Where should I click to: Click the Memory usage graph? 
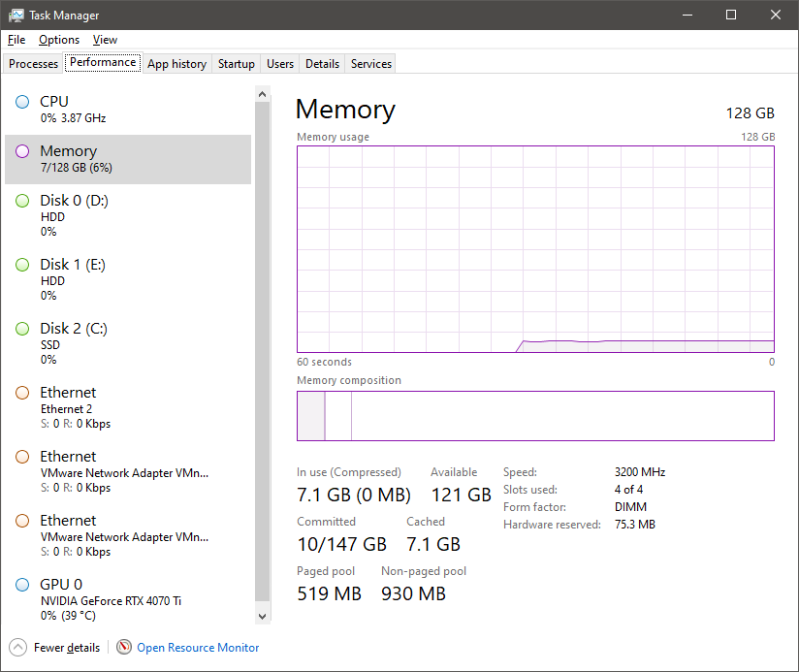[x=535, y=249]
